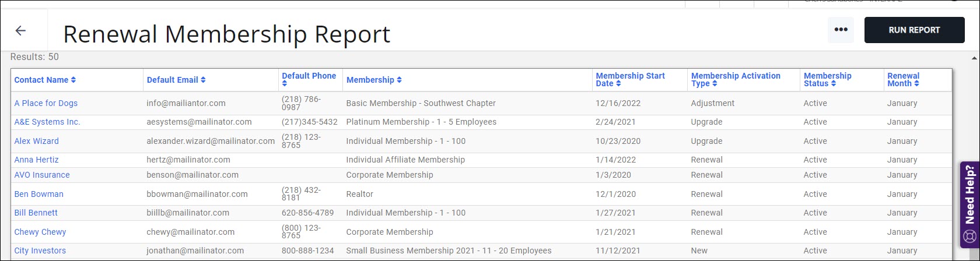
Task: Sort by Contact Name column
Action: tap(45, 80)
